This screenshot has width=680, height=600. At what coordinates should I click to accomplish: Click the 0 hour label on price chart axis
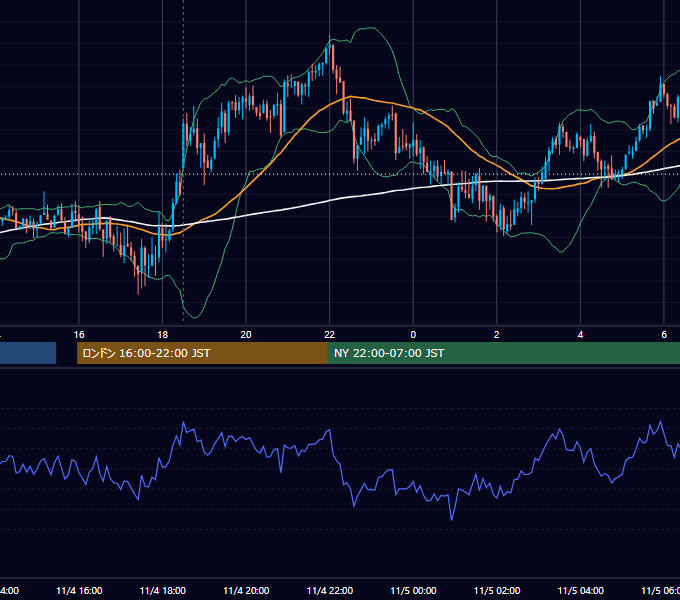413,334
